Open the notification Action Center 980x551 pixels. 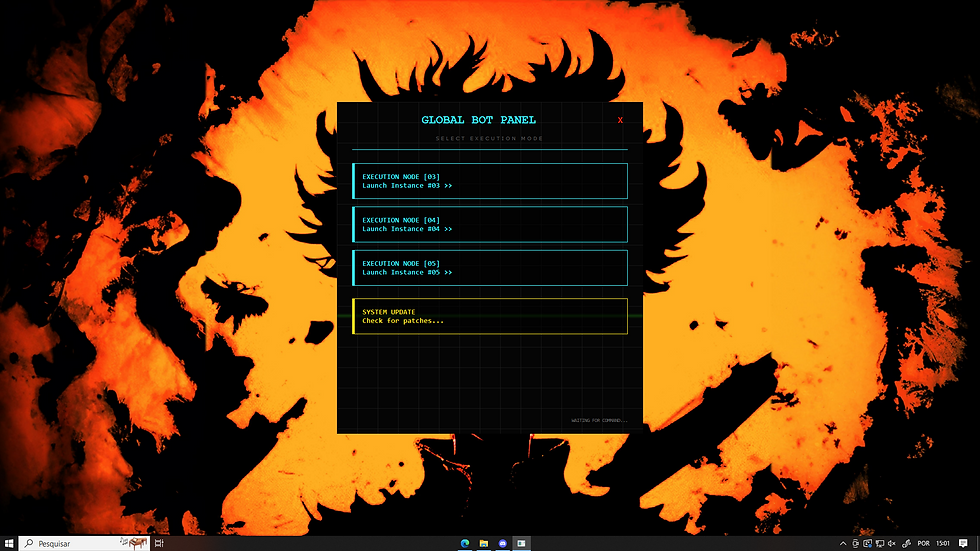tap(963, 544)
